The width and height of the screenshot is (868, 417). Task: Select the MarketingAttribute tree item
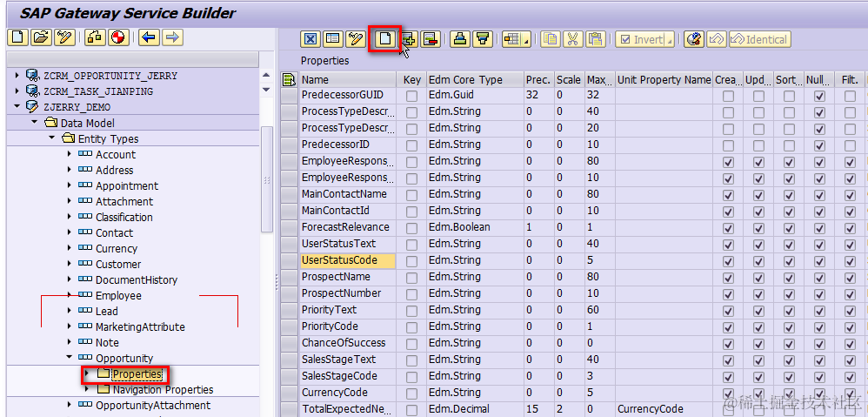[x=140, y=326]
